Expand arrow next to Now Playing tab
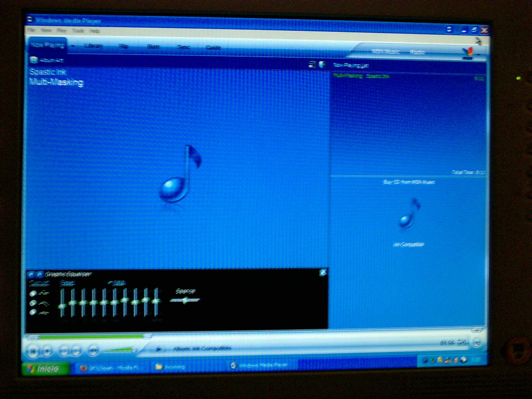The height and width of the screenshot is (399, 532). 73,46
